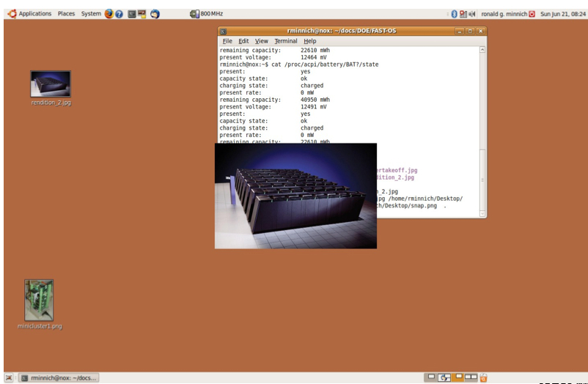Click the muted volume speaker icon

coord(471,14)
